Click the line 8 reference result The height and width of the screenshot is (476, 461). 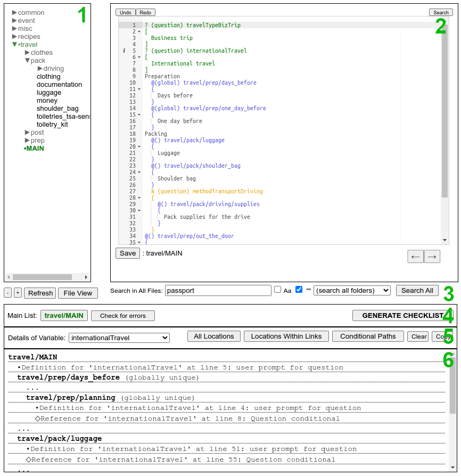[x=187, y=418]
